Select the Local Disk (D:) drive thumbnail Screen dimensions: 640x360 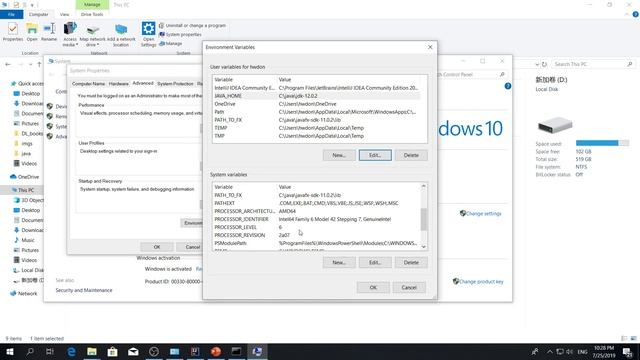(555, 125)
